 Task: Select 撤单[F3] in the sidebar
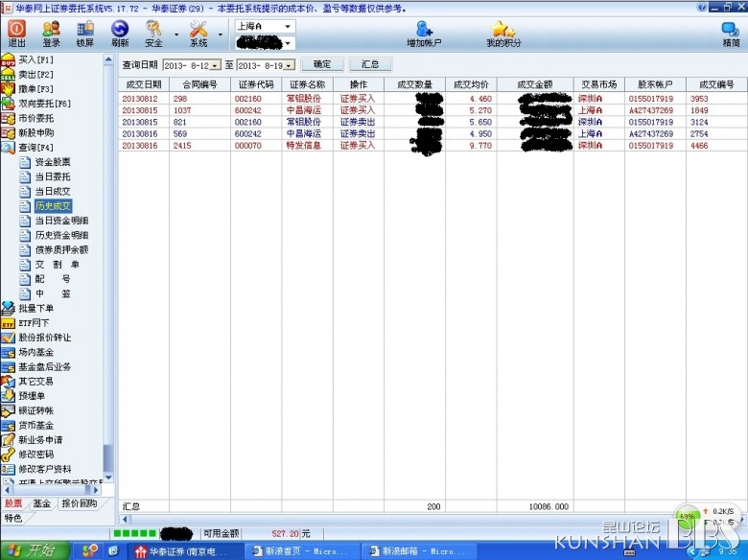coord(35,89)
